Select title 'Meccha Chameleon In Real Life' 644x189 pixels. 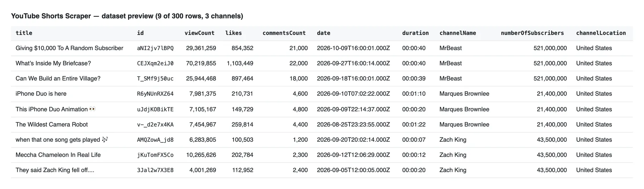click(x=58, y=155)
